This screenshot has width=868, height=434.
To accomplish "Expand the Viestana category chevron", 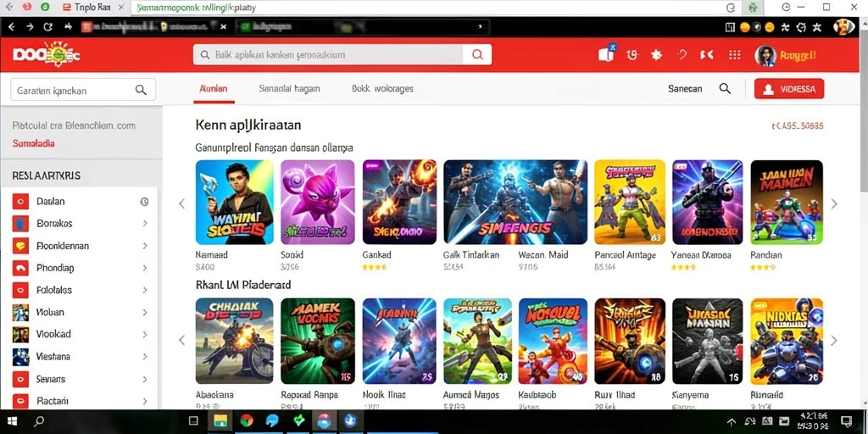I will (144, 357).
